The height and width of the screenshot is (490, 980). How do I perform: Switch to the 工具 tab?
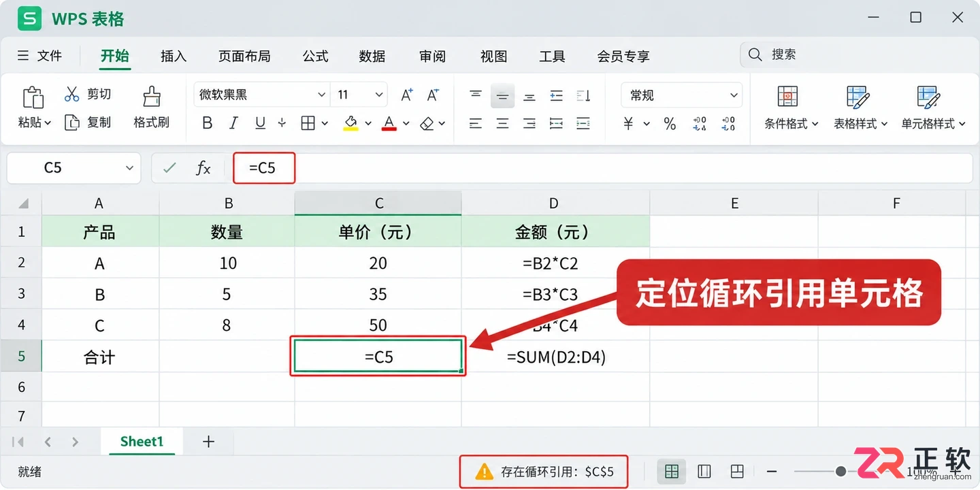coord(552,56)
